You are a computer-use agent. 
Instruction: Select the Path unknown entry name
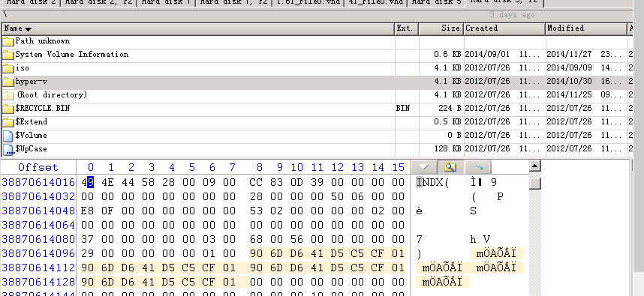coord(42,41)
